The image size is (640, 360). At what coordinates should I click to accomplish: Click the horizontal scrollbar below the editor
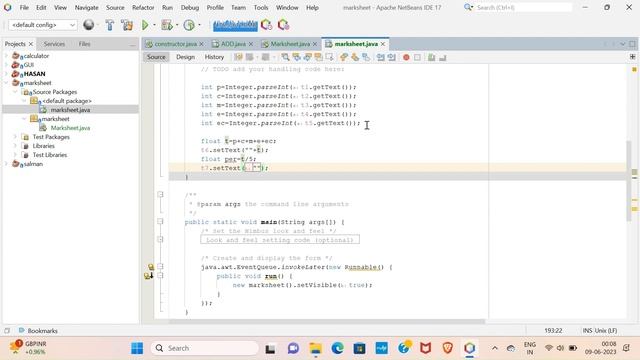click(x=327, y=321)
